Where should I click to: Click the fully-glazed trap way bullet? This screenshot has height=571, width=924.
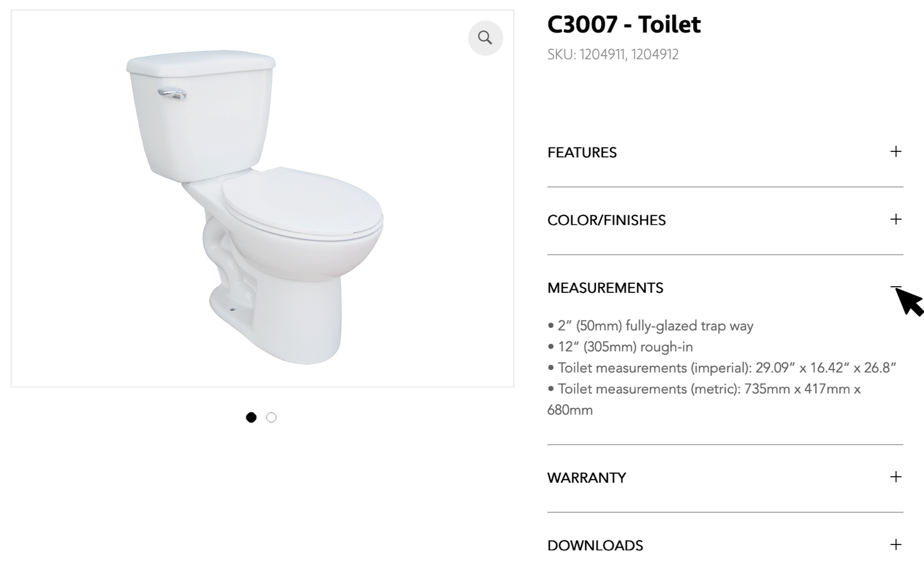(655, 326)
